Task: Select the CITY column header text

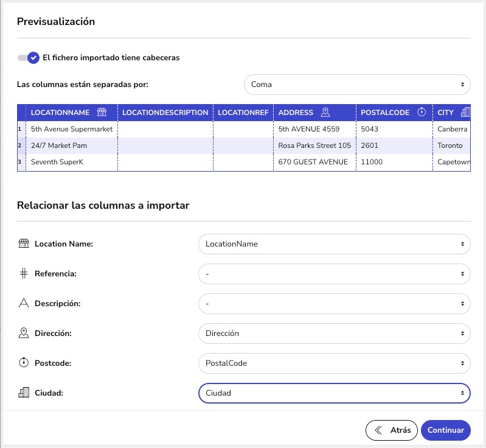Action: coord(445,113)
